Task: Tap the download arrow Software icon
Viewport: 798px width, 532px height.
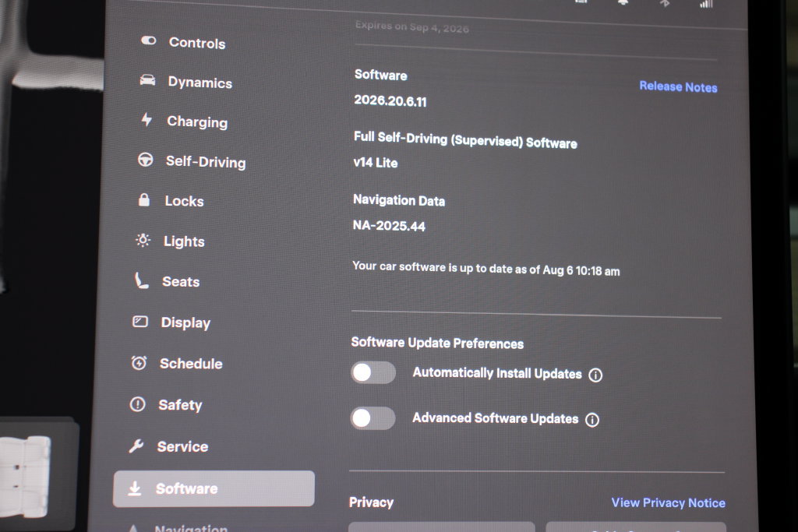Action: point(134,488)
